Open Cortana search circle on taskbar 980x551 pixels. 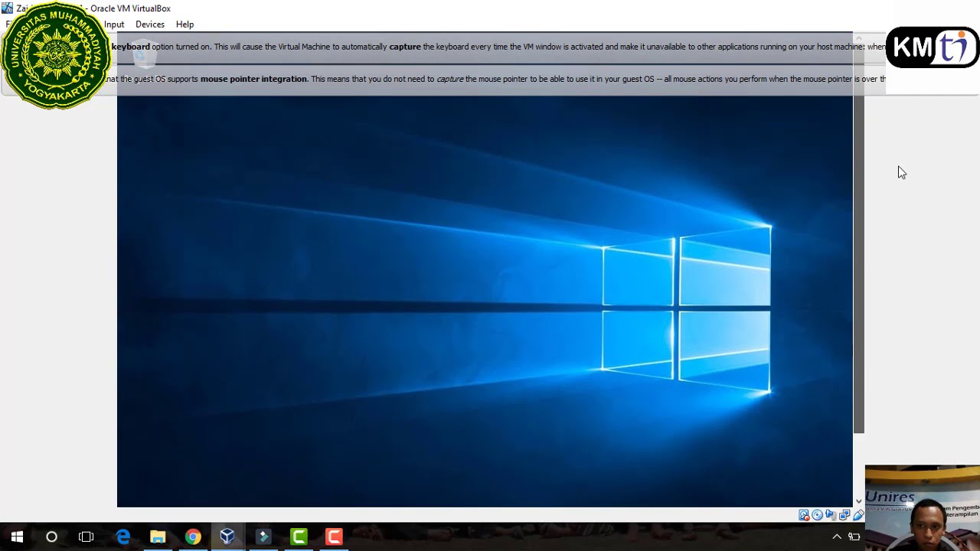click(51, 536)
